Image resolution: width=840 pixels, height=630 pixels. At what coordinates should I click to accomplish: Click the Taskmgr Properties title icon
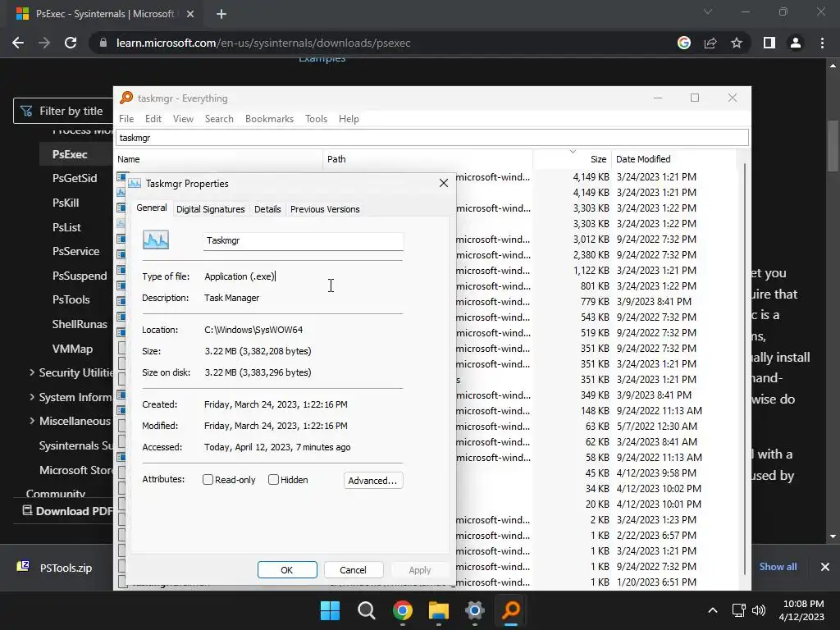click(135, 183)
